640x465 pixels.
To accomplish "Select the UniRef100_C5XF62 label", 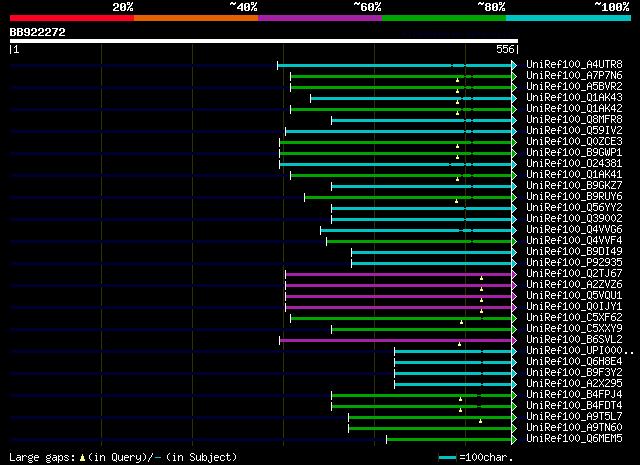I will tap(574, 318).
